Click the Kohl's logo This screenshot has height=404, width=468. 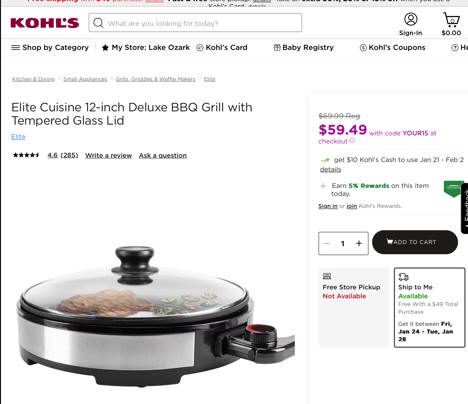pos(45,23)
